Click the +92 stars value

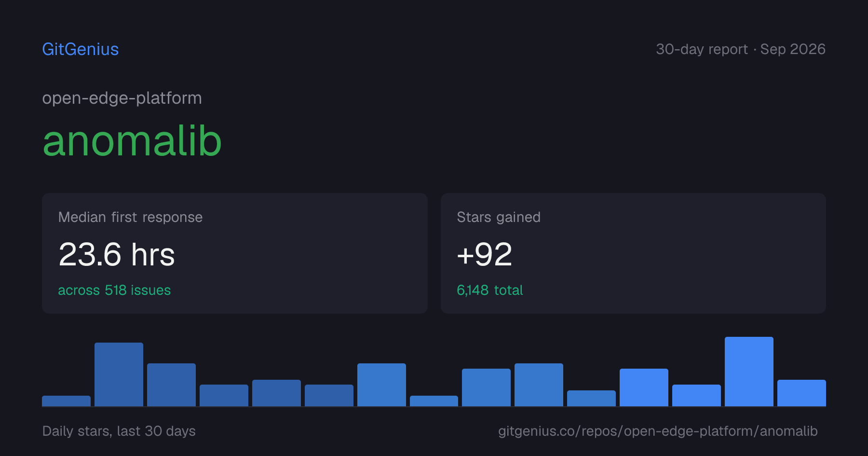[x=484, y=254]
